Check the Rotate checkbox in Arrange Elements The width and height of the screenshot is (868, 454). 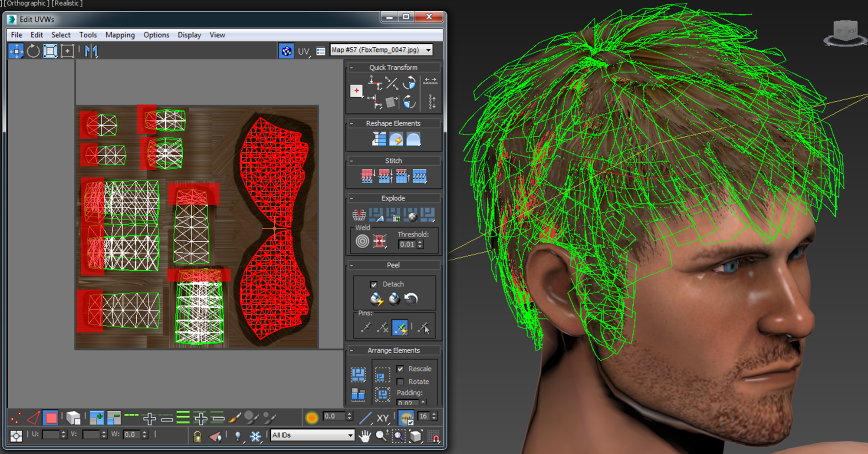click(400, 382)
